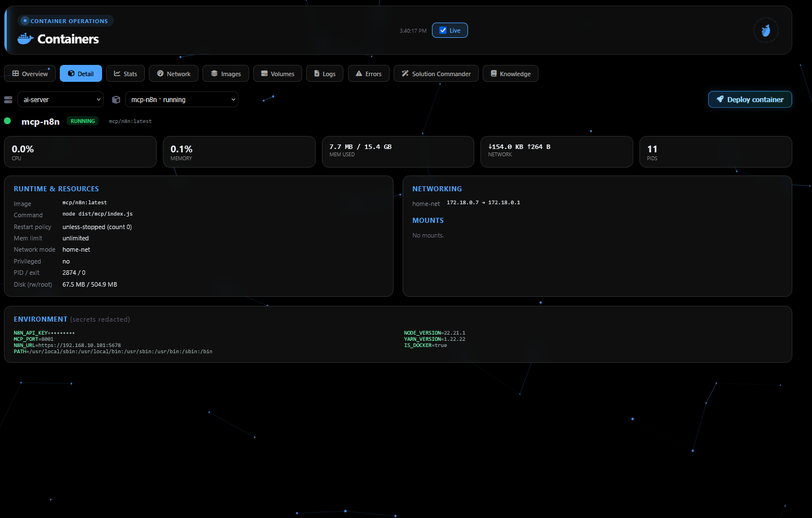Click the N8N_API_KEY environment entry
The width and height of the screenshot is (812, 518).
click(44, 333)
